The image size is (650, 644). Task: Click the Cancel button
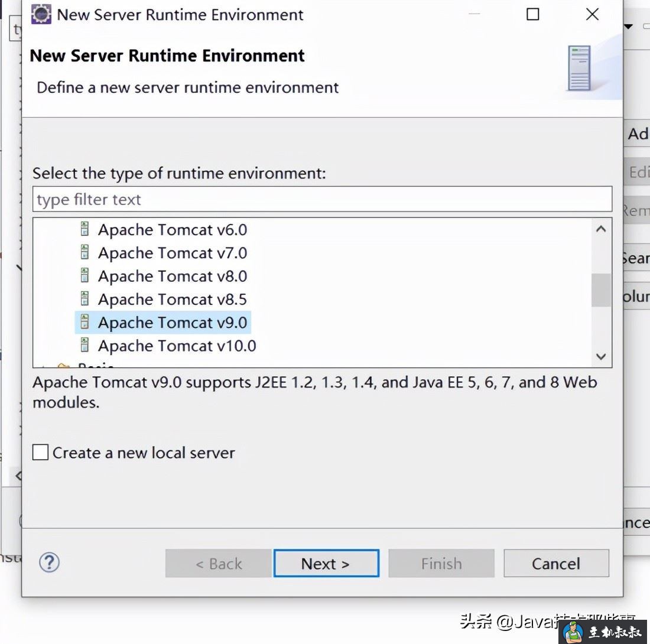[x=556, y=563]
